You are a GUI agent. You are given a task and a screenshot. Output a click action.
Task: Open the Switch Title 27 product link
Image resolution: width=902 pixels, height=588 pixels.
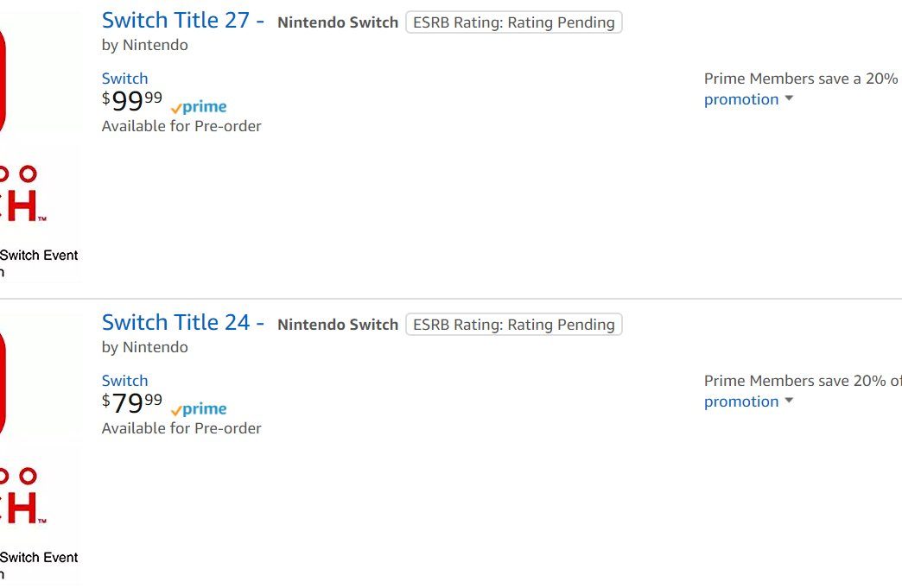pos(182,21)
